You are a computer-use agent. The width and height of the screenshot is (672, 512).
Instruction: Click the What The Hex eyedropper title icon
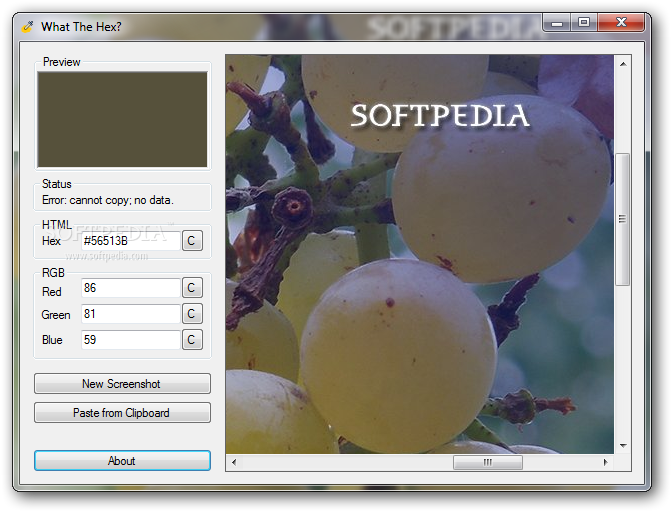pos(27,27)
